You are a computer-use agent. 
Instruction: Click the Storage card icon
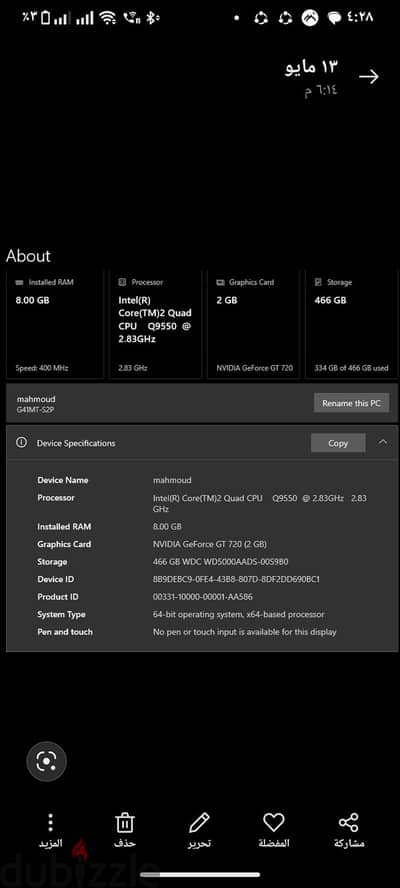click(x=318, y=282)
